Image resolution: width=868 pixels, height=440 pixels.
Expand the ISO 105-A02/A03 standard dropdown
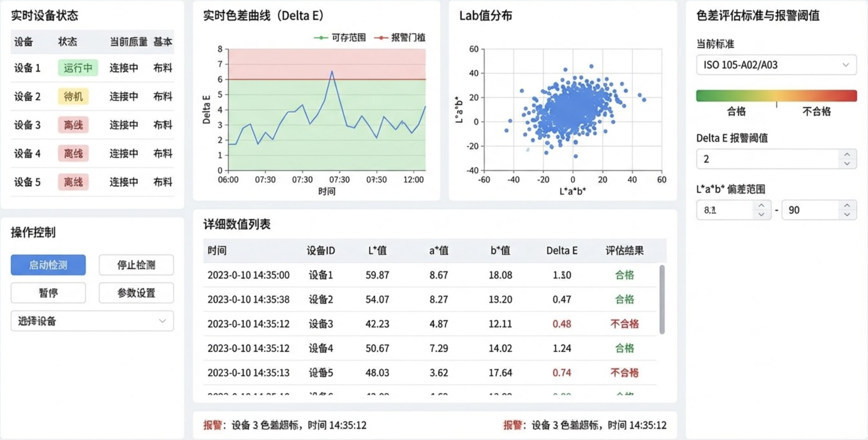[x=776, y=64]
